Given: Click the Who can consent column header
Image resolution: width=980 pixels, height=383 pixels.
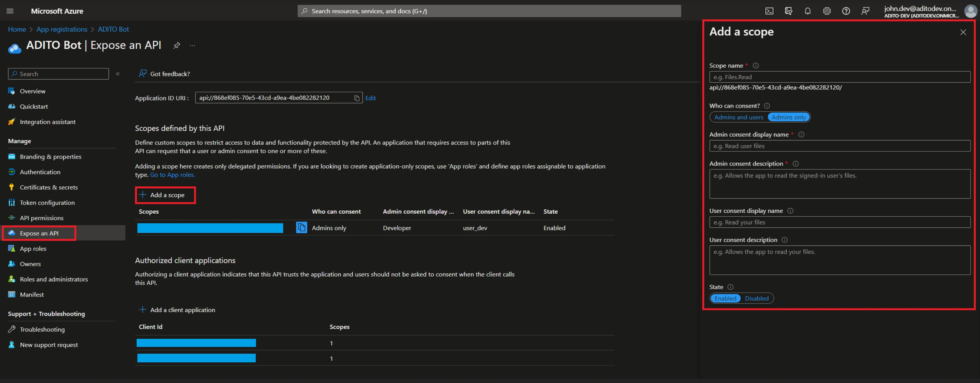Looking at the screenshot, I should [336, 212].
